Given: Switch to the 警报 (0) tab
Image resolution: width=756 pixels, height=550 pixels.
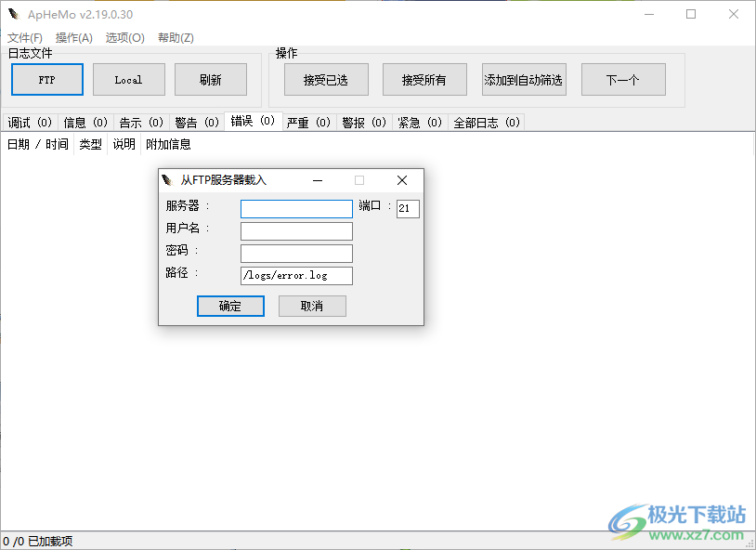Looking at the screenshot, I should (364, 123).
